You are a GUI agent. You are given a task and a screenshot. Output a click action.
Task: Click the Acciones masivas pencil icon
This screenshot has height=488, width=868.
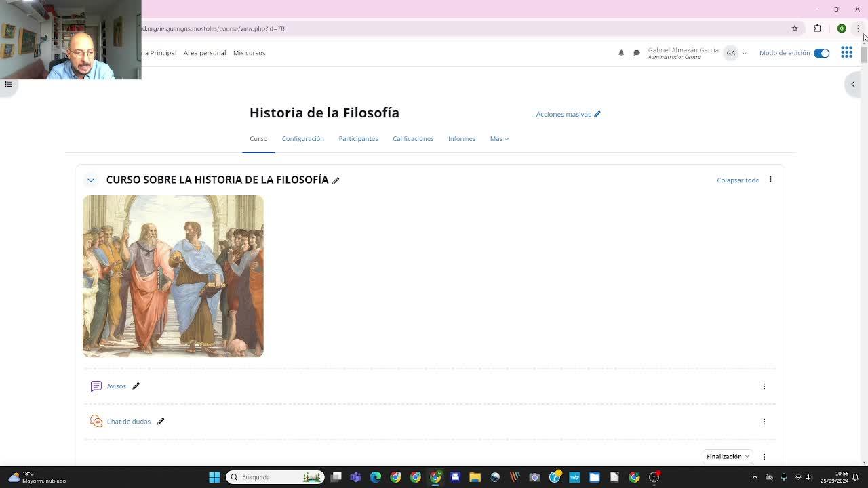point(597,114)
